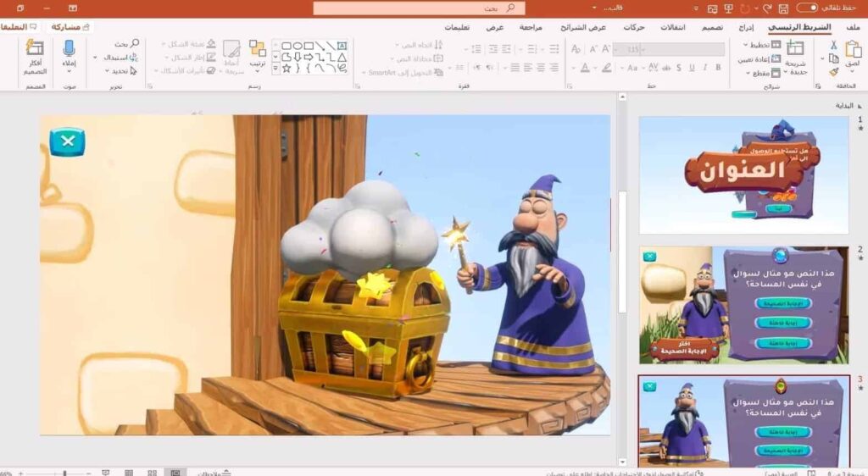The height and width of the screenshot is (476, 868).
Task: Toggle Underline formatting button
Action: pos(692,68)
